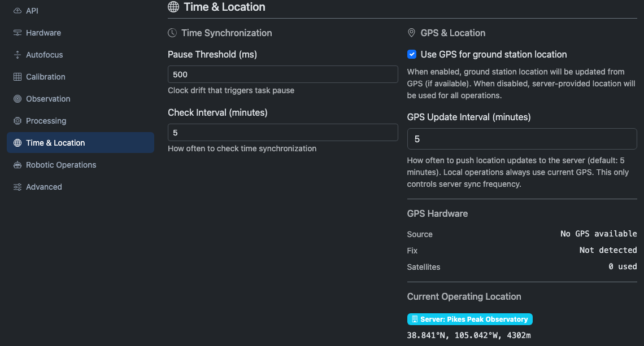This screenshot has height=346, width=644.
Task: Click the 'Not detected' fix value
Action: (608, 250)
